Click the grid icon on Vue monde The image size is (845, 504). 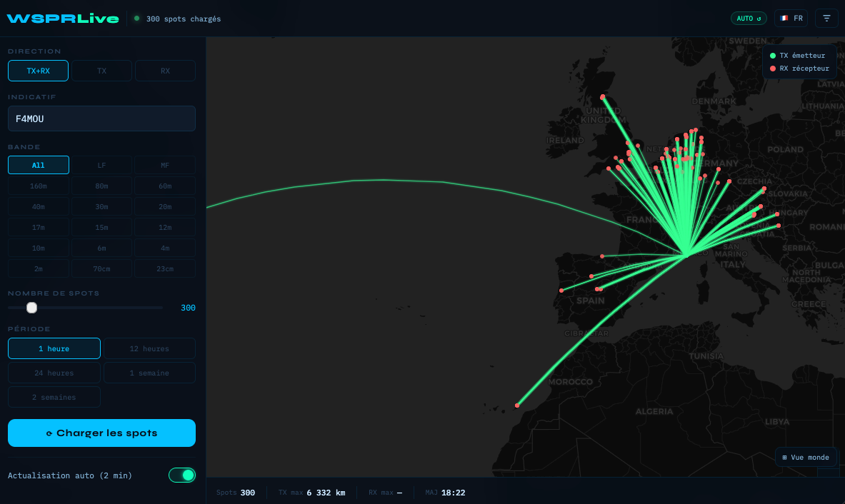coord(784,457)
